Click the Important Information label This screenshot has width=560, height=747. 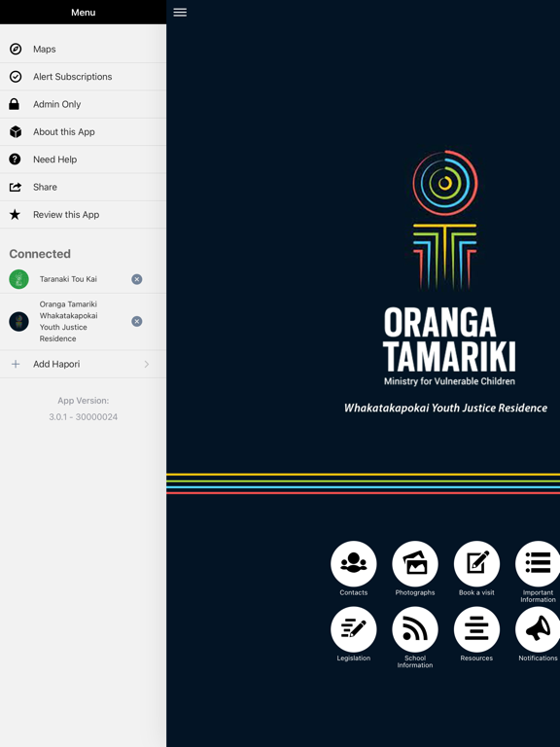pos(538,596)
